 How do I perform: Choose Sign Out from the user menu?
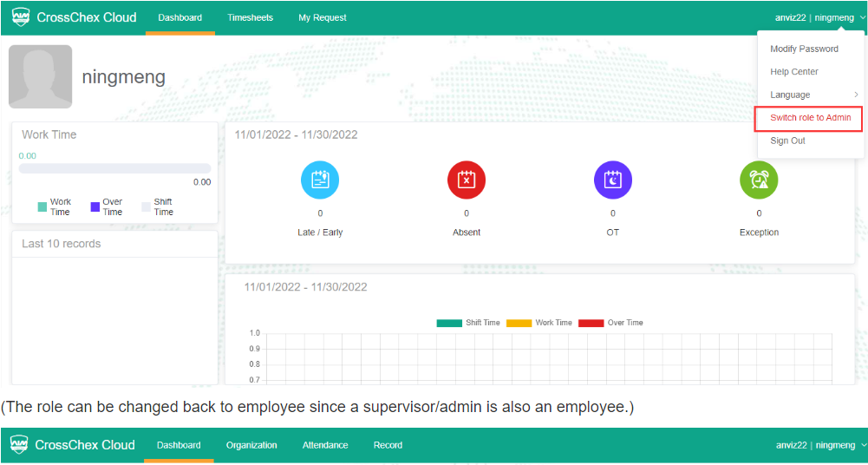click(787, 141)
